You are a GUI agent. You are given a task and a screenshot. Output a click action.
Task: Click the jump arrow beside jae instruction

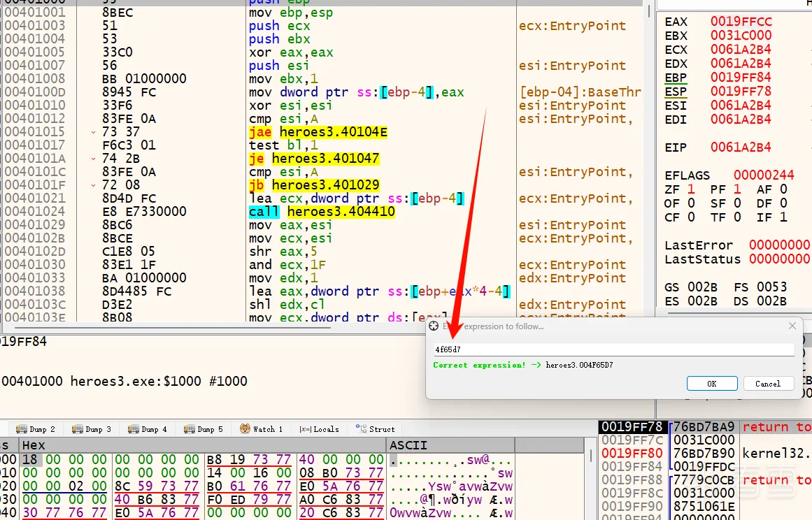94,132
